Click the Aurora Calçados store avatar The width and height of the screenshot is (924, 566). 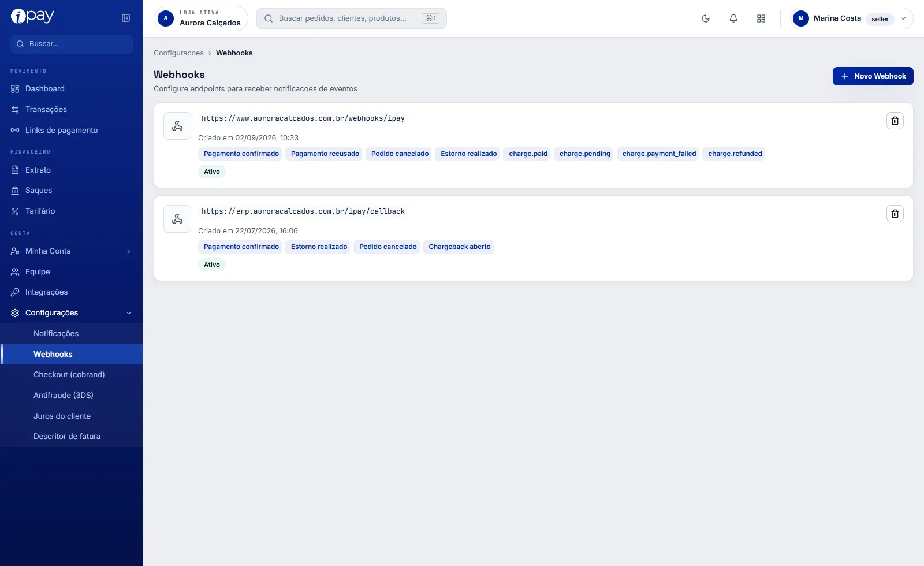click(166, 18)
